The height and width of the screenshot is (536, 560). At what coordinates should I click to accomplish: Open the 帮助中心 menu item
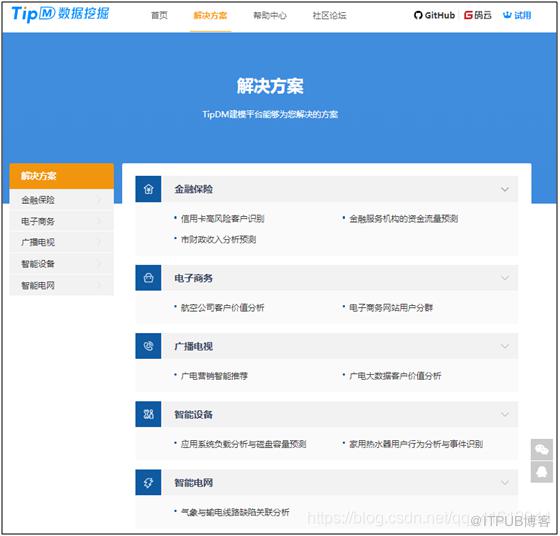click(270, 15)
